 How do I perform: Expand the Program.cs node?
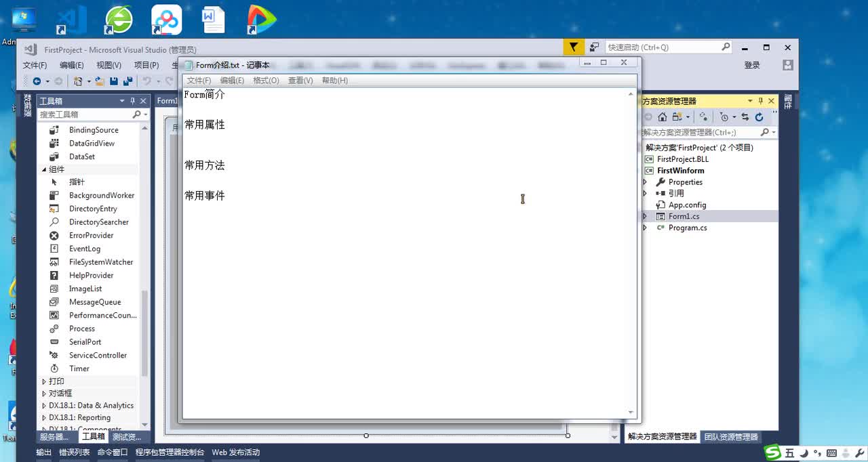[645, 228]
